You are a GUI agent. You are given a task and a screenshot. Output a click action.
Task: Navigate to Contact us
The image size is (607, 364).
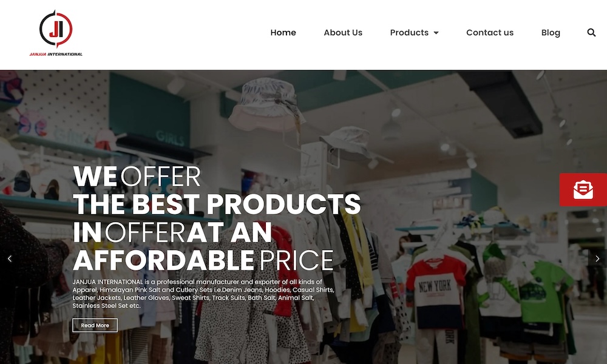coord(490,33)
